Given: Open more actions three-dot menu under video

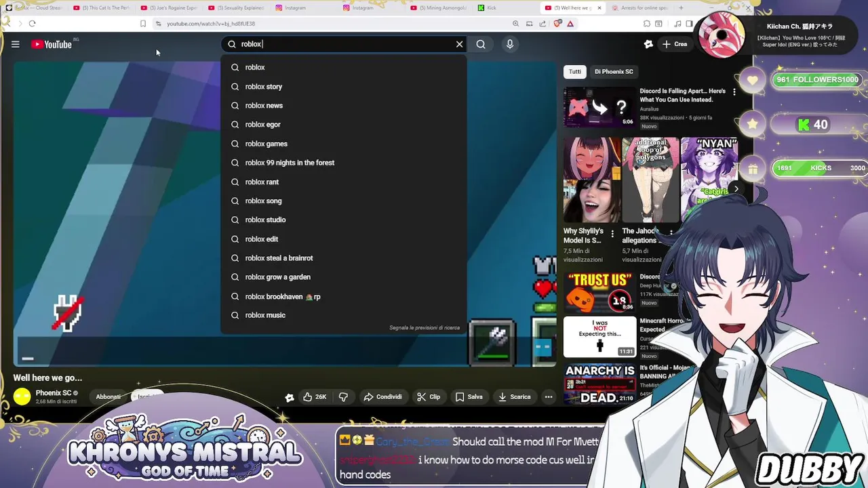Looking at the screenshot, I should pyautogui.click(x=548, y=396).
